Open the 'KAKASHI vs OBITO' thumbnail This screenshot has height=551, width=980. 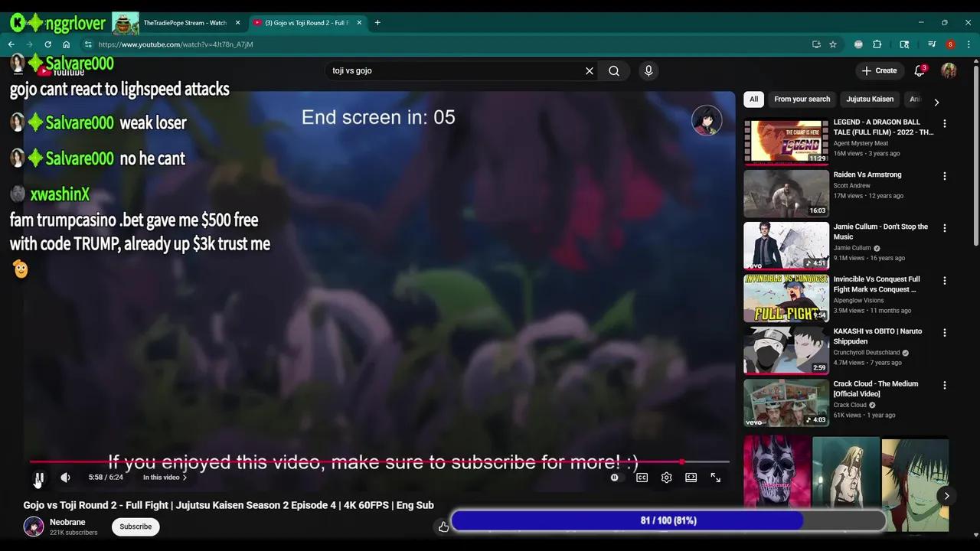(x=786, y=350)
